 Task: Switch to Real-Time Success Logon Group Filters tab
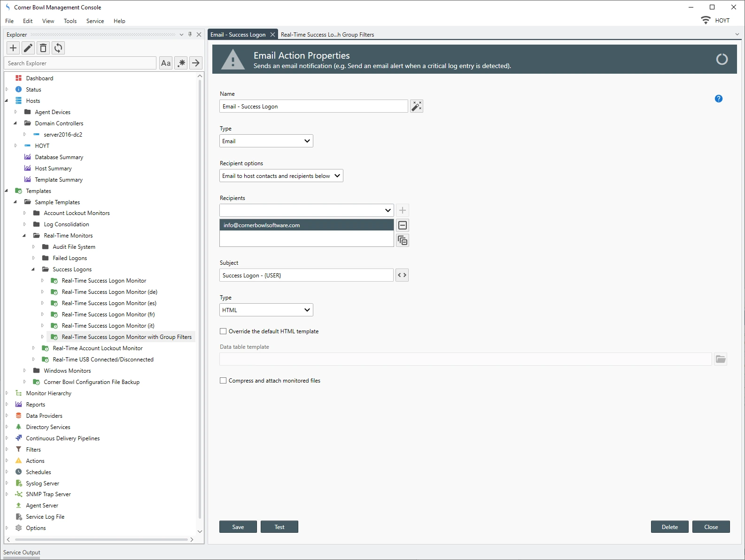327,35
